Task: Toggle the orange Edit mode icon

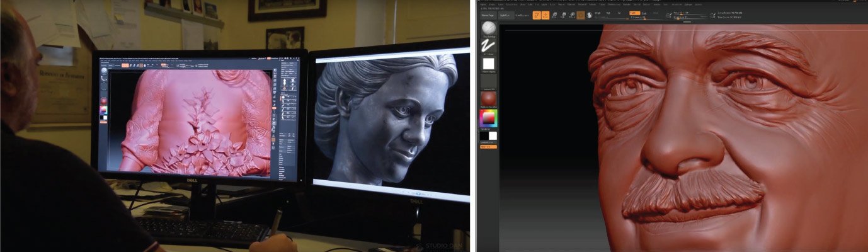Action: coord(537,15)
